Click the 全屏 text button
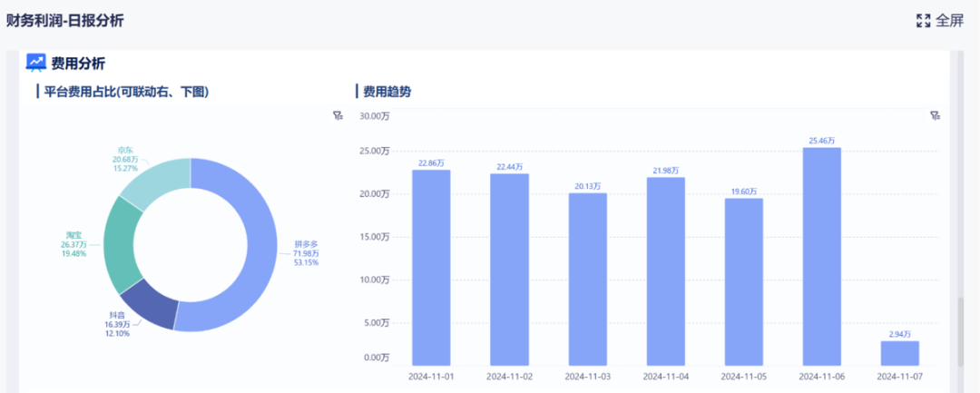980x393 pixels. pos(950,21)
